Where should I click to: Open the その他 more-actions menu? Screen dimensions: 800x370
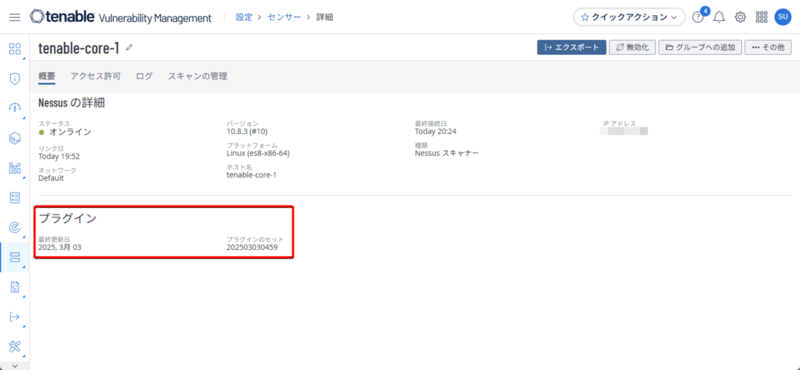click(768, 47)
